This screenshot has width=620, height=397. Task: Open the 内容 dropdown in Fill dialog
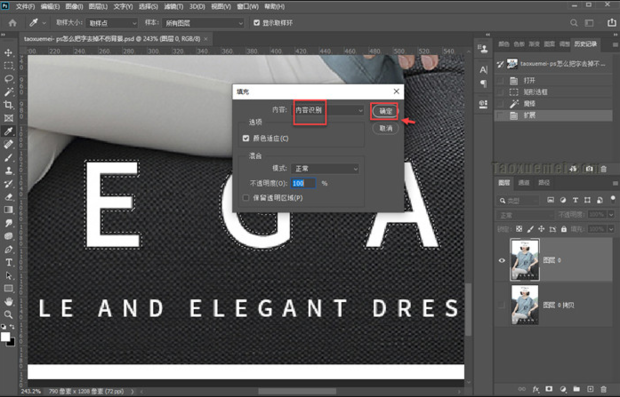click(328, 110)
